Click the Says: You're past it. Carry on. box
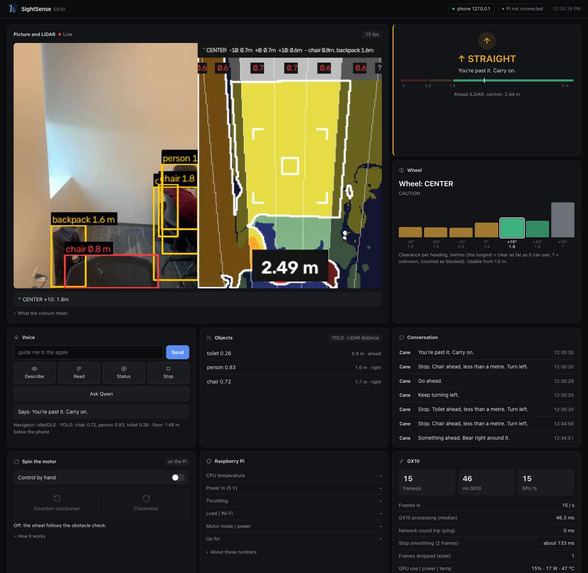Screen dimensions: 588x573 [101, 412]
